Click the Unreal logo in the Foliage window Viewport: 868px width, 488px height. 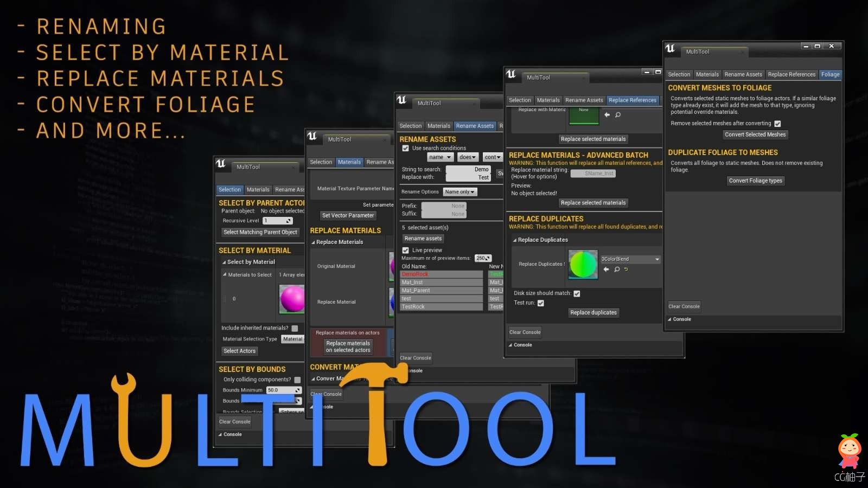pos(671,48)
